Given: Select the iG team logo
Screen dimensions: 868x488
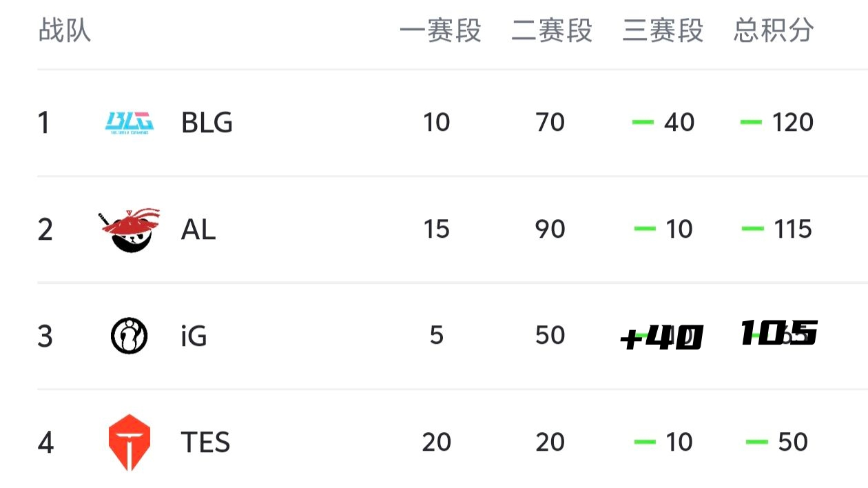Looking at the screenshot, I should click(130, 336).
